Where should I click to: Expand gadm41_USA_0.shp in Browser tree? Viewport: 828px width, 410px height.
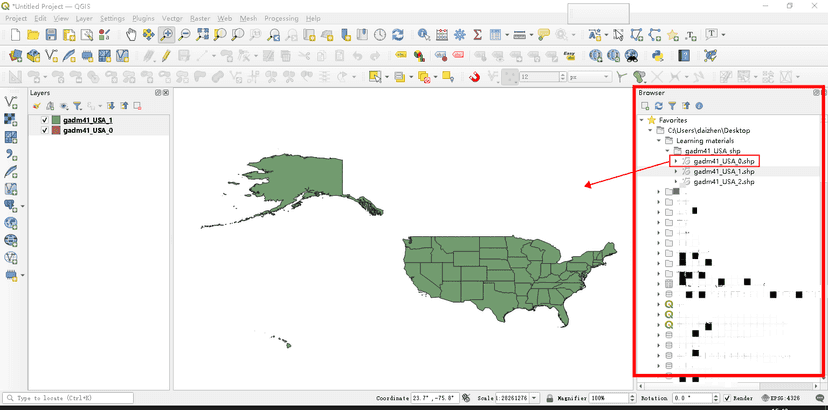click(676, 161)
